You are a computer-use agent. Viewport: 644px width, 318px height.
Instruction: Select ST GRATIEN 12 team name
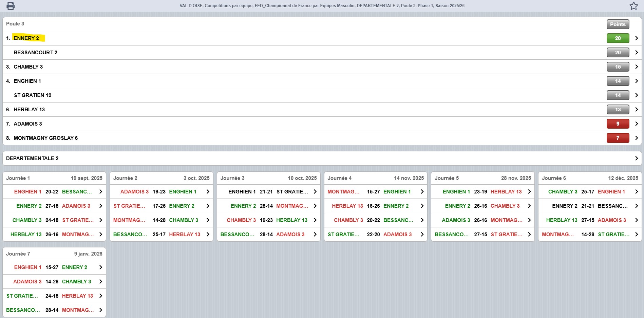coord(33,95)
